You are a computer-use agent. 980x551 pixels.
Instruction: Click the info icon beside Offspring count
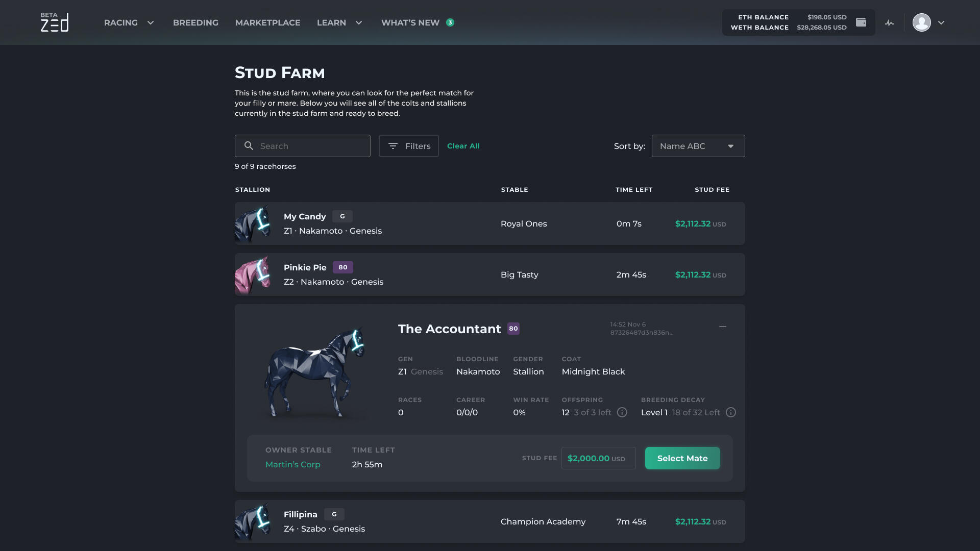pyautogui.click(x=622, y=412)
